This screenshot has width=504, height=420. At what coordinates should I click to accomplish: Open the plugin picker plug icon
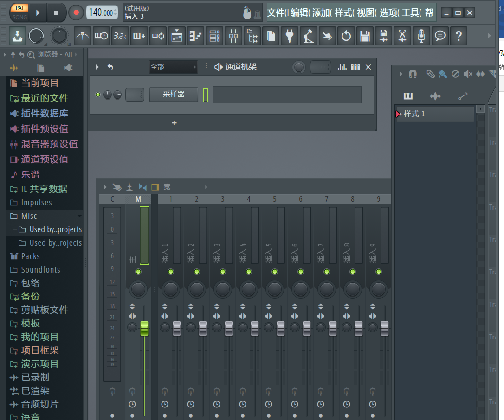[290, 36]
